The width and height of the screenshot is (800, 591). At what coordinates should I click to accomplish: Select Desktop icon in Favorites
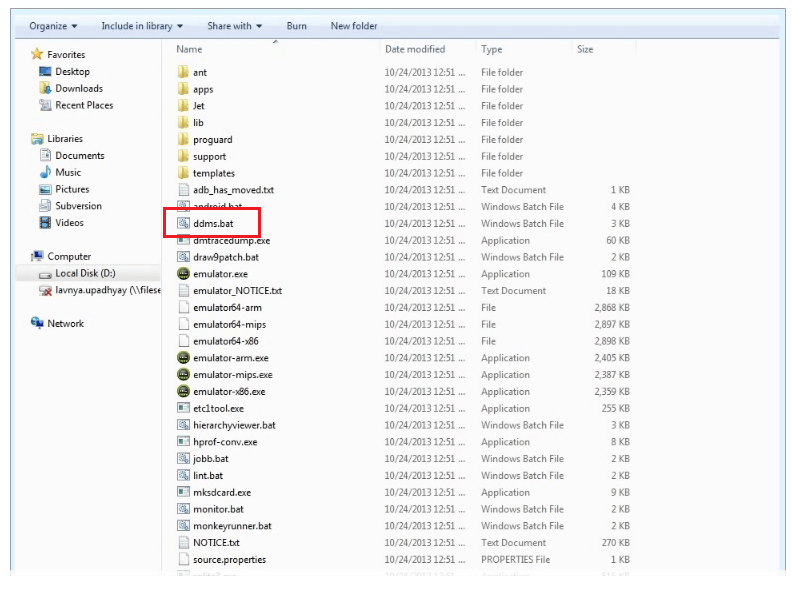coord(45,71)
